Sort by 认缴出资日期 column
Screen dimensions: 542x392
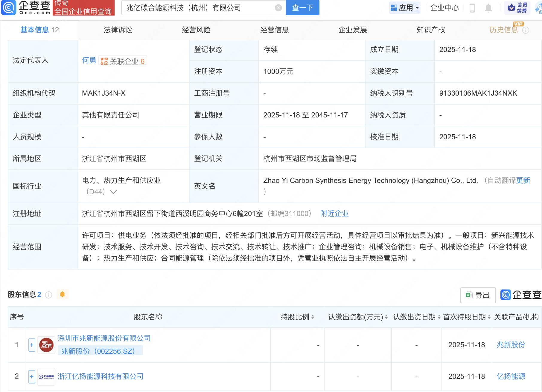point(439,317)
